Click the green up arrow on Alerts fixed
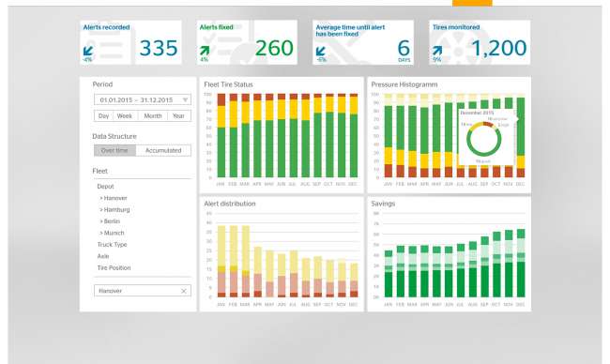Image resolution: width=610 pixels, height=364 pixels. pos(205,51)
